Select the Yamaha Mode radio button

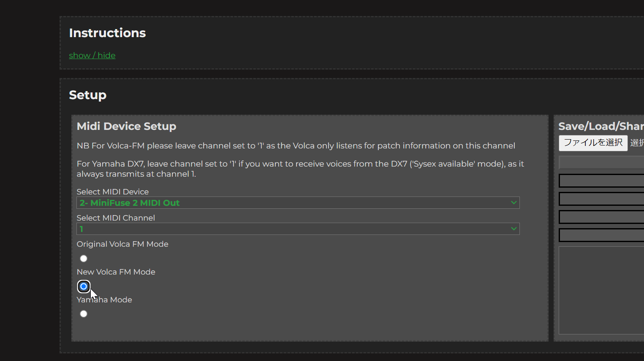pos(84,314)
